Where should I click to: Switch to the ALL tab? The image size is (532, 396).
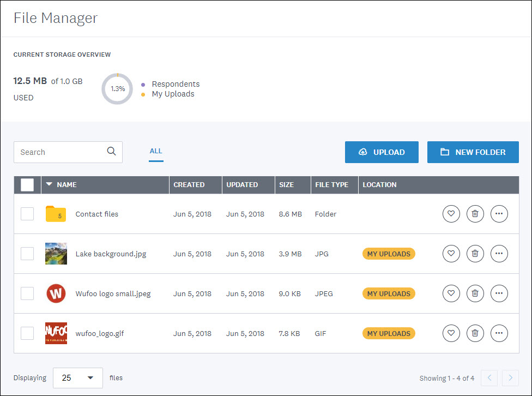point(156,151)
